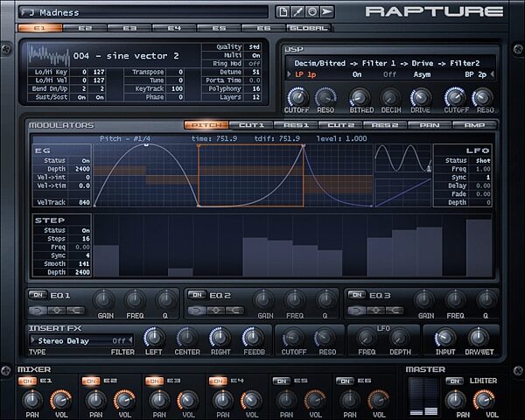Click the Polyphony value 16

(255, 88)
